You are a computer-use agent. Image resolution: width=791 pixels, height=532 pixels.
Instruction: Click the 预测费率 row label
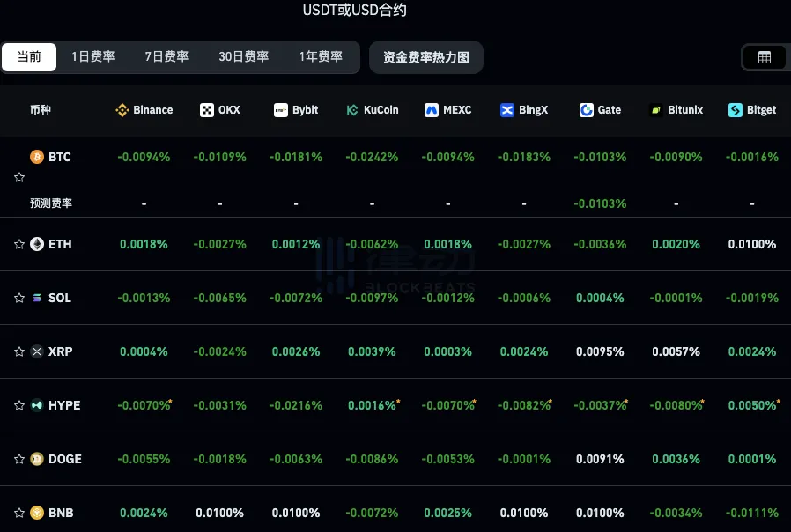51,203
